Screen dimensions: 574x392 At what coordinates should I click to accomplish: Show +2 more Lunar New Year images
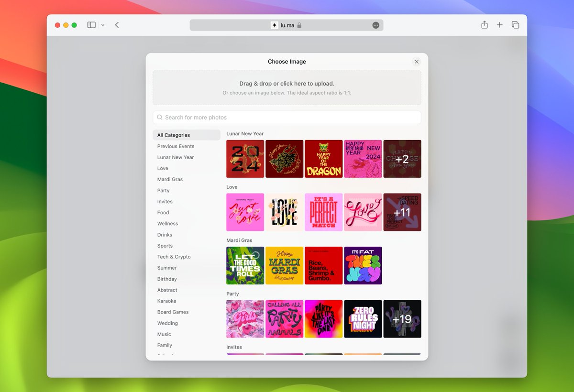[x=402, y=159]
